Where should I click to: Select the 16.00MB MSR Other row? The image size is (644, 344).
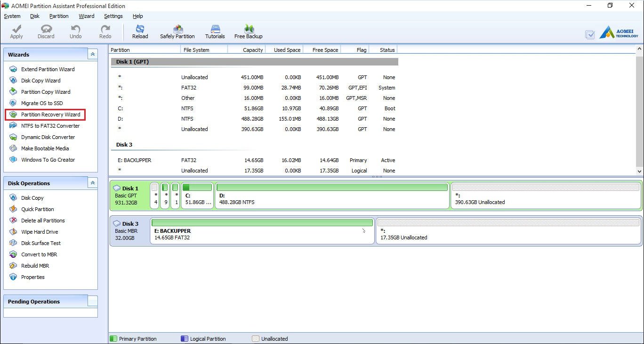(255, 98)
